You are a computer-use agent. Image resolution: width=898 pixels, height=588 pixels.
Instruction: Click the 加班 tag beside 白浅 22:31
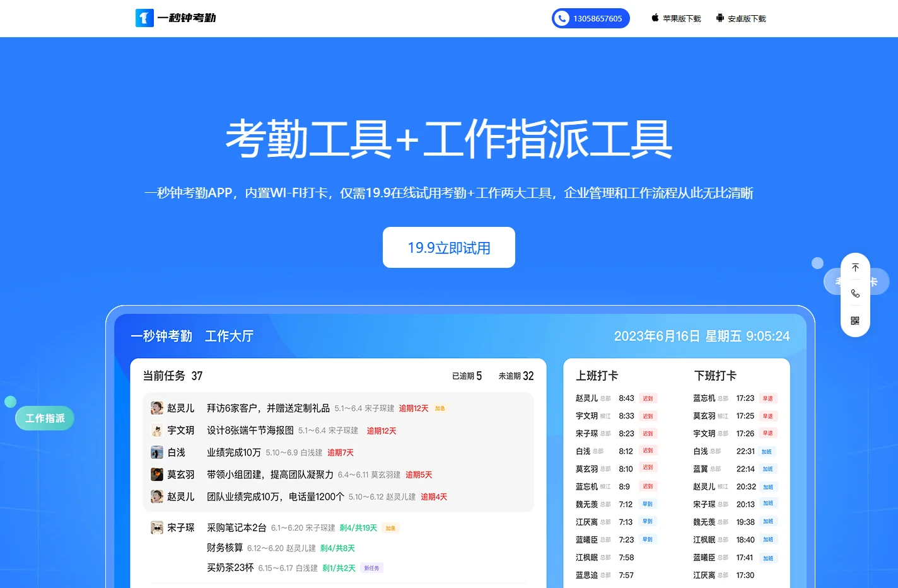click(767, 451)
